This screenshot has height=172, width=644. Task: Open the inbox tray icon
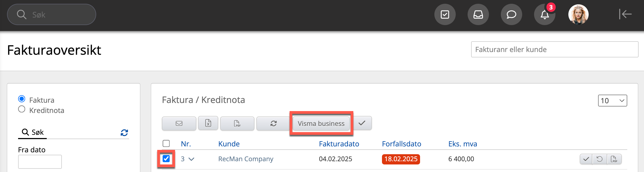point(478,15)
